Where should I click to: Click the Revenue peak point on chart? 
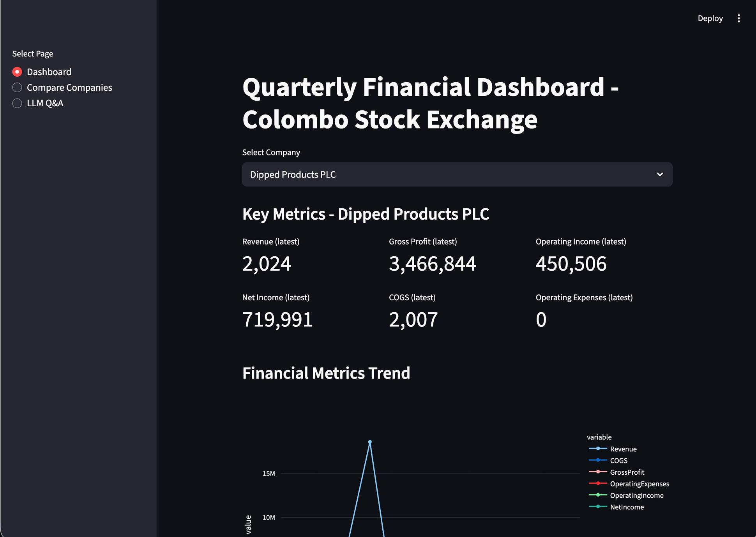369,441
